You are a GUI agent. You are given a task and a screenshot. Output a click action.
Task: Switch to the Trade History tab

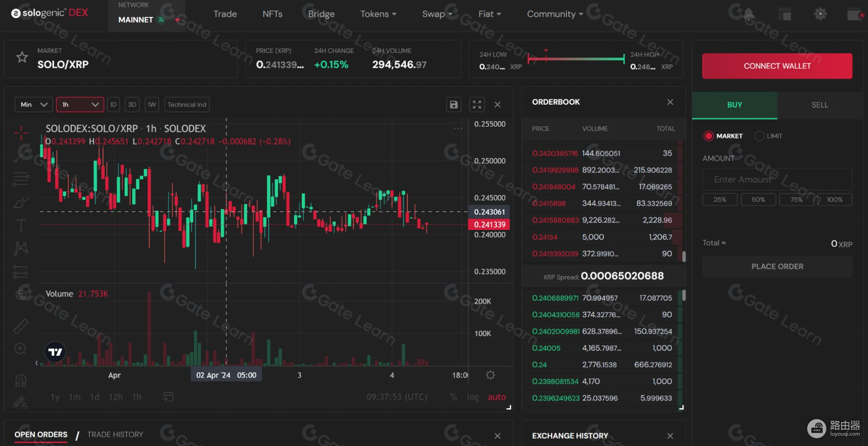click(115, 434)
